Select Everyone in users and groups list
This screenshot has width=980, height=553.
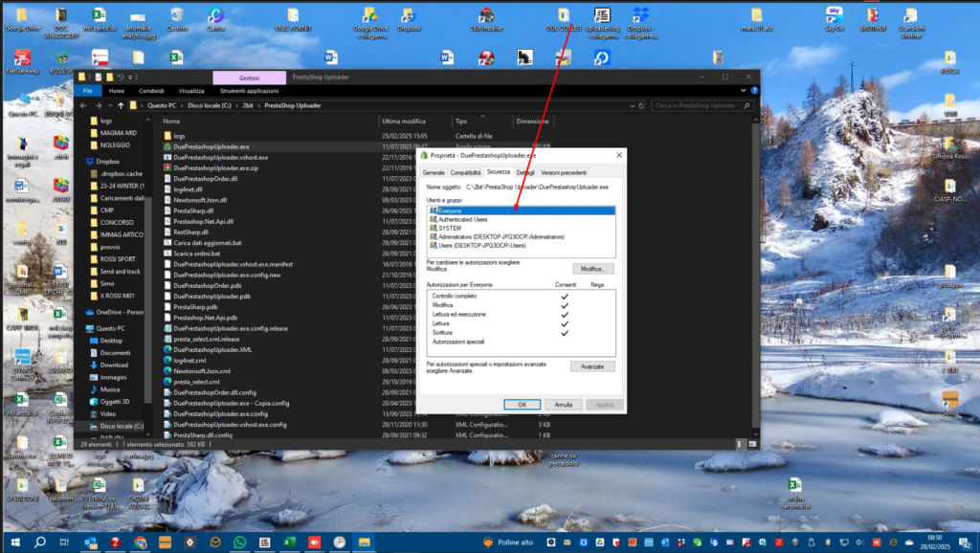click(x=450, y=210)
